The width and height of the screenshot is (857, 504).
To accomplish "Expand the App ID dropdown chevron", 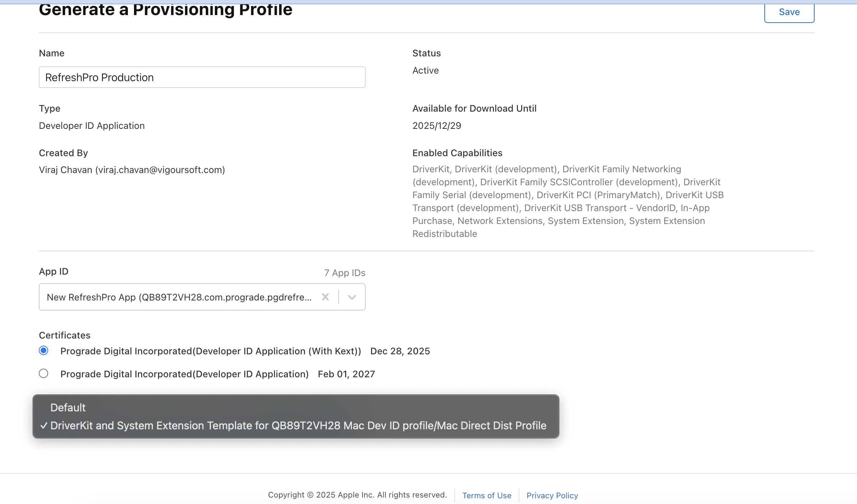I will [x=352, y=297].
